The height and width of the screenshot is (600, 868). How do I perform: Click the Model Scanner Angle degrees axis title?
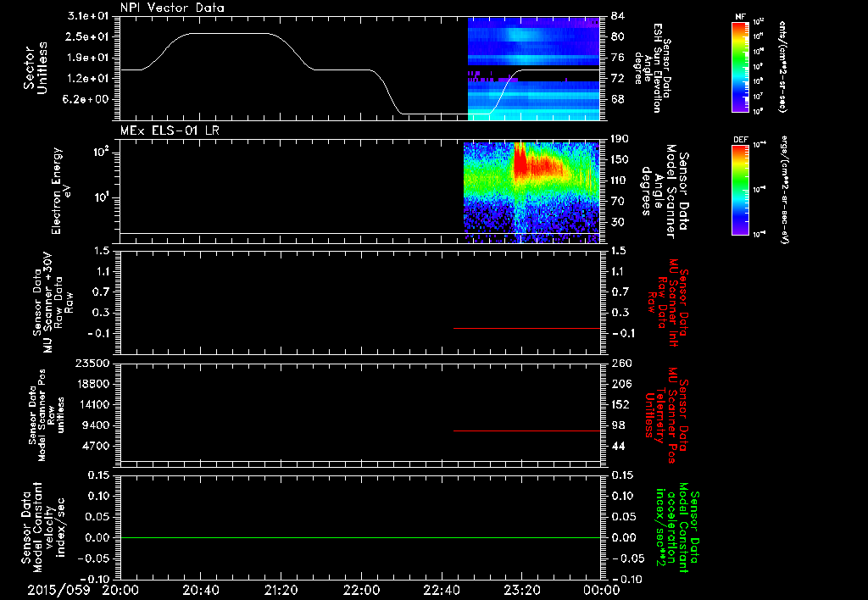click(665, 191)
